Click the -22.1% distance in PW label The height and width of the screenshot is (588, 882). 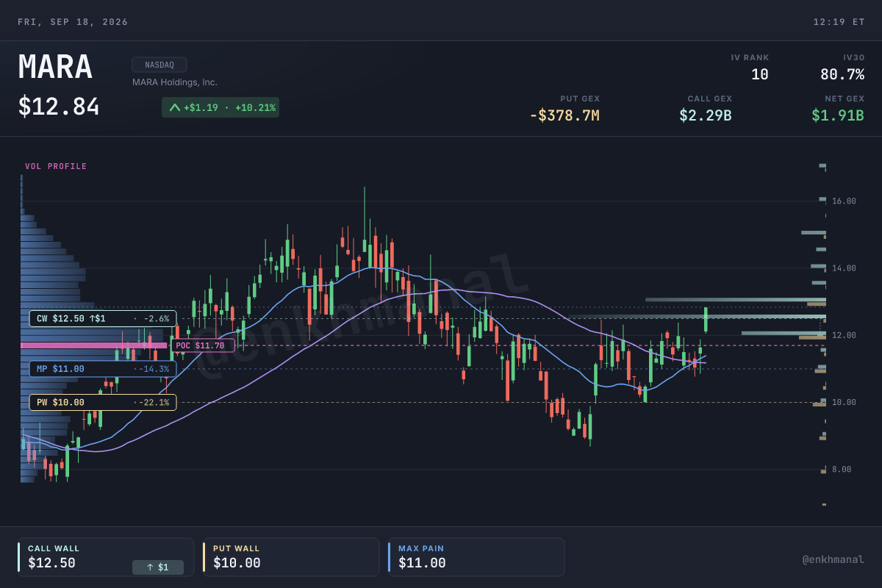point(154,402)
